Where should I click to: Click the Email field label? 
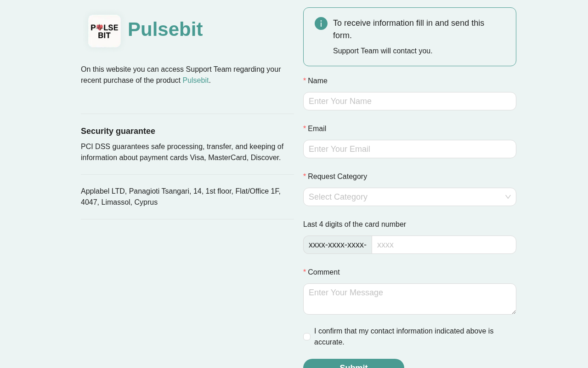tap(317, 129)
